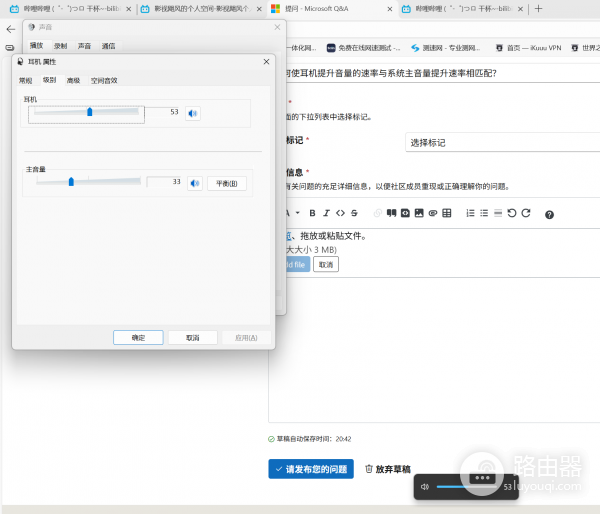Screen dimensions: 600x514
Task: Apply strikethrough formatting in the editor
Action: [354, 213]
